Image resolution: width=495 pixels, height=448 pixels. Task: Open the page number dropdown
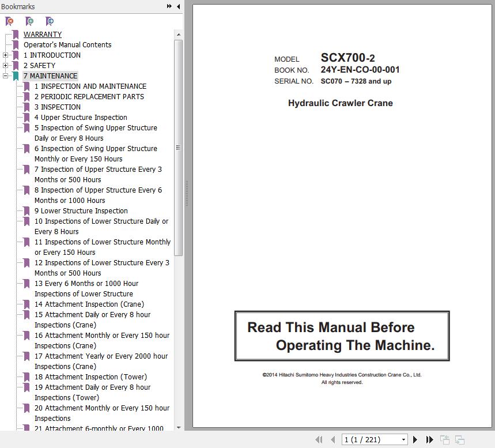click(x=403, y=440)
